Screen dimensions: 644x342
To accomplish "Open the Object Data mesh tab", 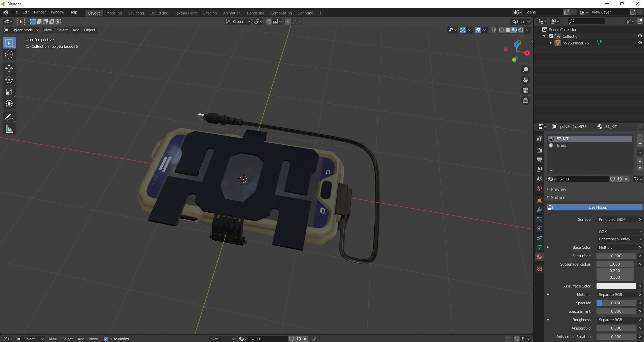I will [x=539, y=247].
